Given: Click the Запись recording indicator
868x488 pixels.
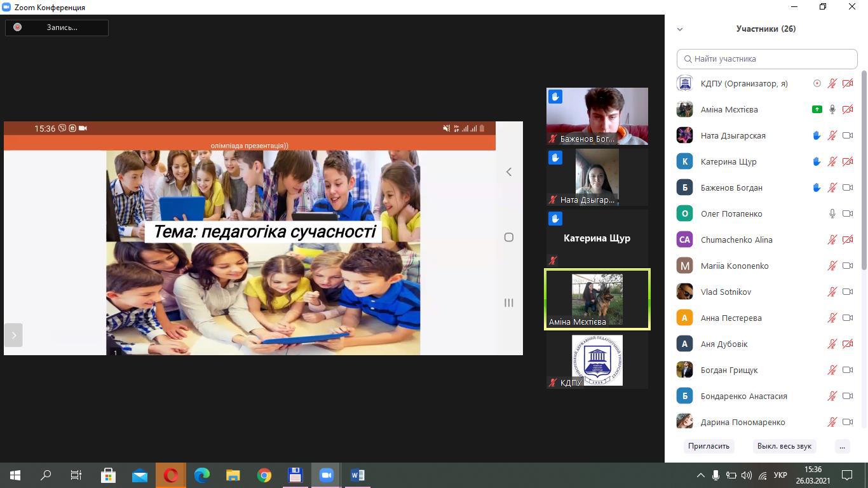Looking at the screenshot, I should pos(57,27).
